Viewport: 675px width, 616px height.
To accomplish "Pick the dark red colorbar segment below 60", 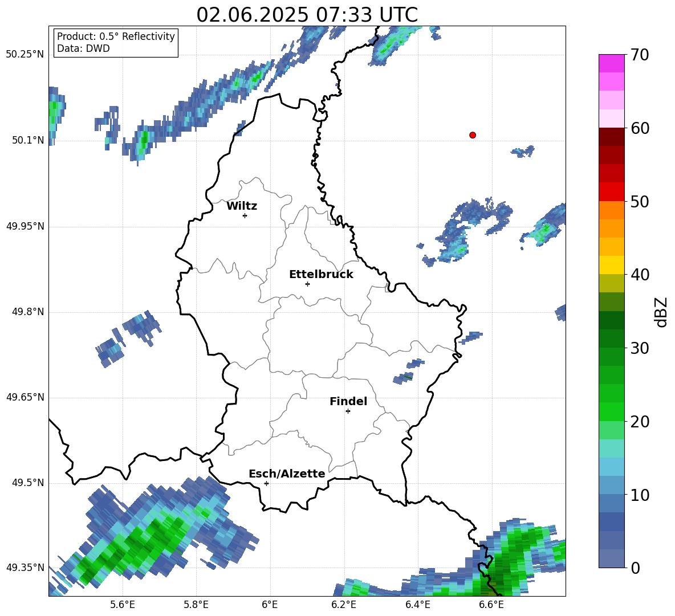I will (611, 137).
